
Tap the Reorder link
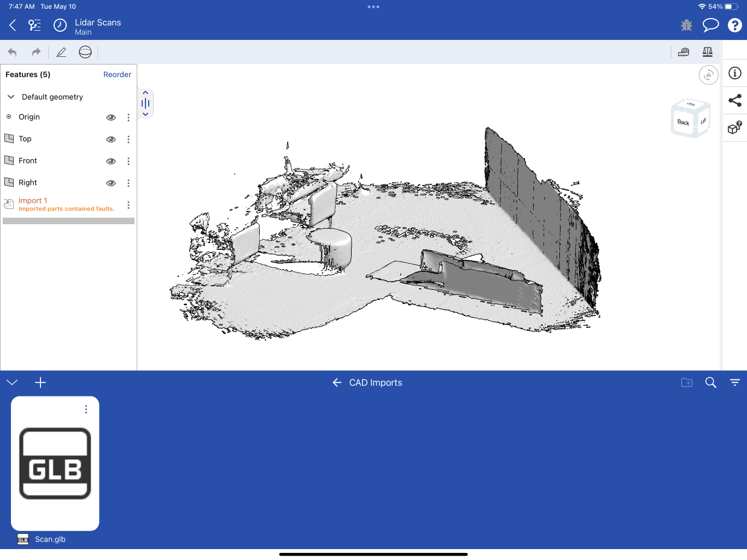click(117, 74)
